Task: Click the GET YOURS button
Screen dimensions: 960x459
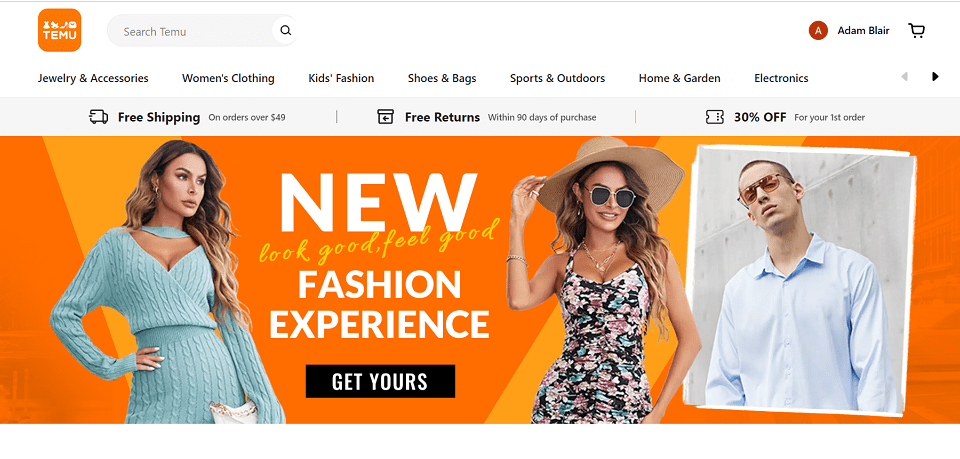Action: (380, 381)
